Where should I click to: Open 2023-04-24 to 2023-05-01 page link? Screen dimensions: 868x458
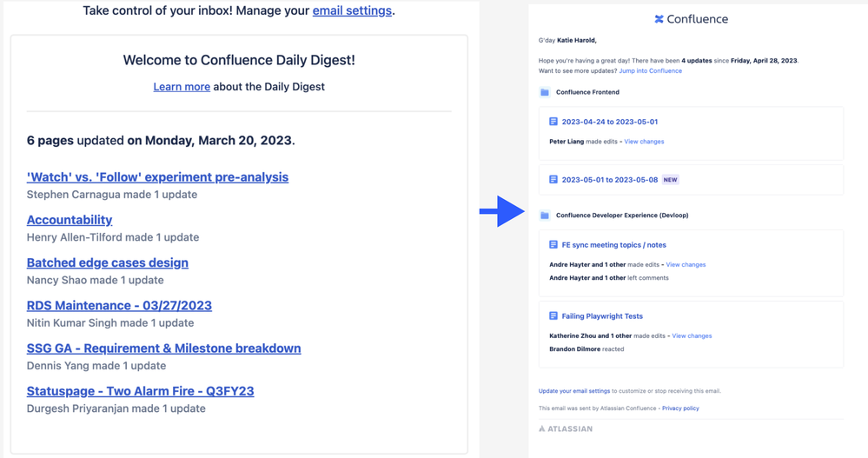[x=609, y=122]
